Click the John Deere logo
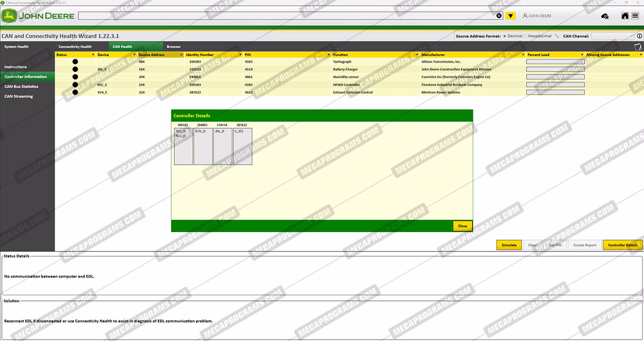 pos(38,16)
